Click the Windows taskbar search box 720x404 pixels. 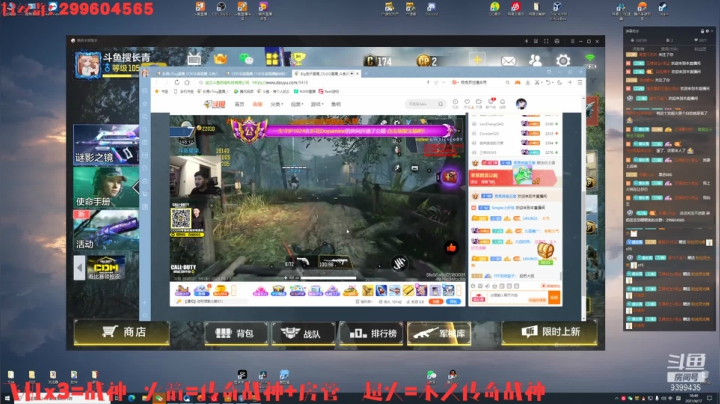[x=62, y=398]
